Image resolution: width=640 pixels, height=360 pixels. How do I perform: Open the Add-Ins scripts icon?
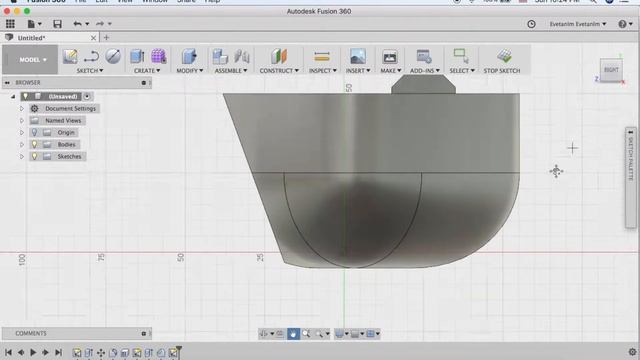pos(424,56)
